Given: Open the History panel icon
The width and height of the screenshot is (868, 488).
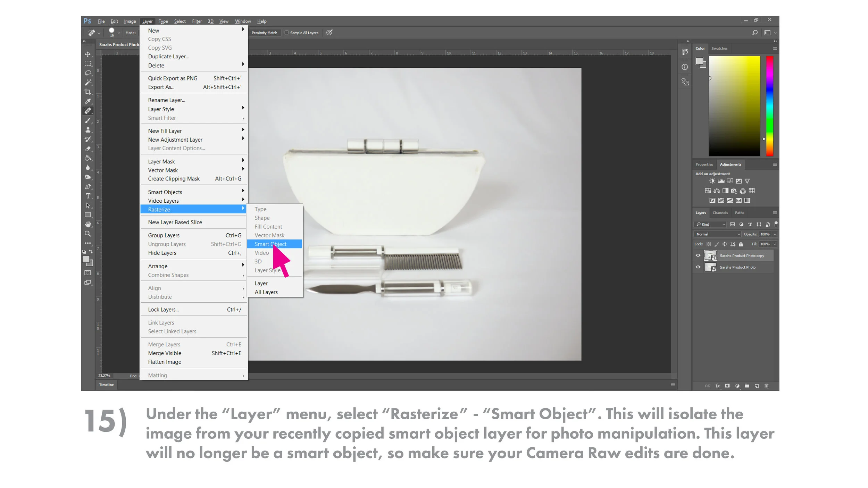Looking at the screenshot, I should click(685, 52).
